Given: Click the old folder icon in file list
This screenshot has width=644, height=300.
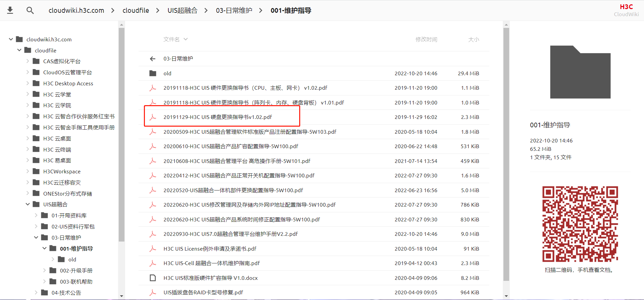Looking at the screenshot, I should pyautogui.click(x=153, y=73).
